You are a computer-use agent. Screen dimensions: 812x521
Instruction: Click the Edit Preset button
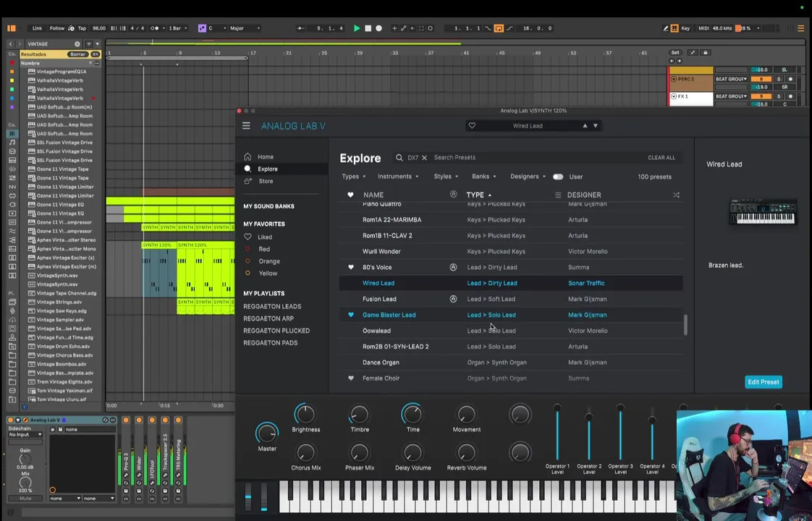pos(764,382)
